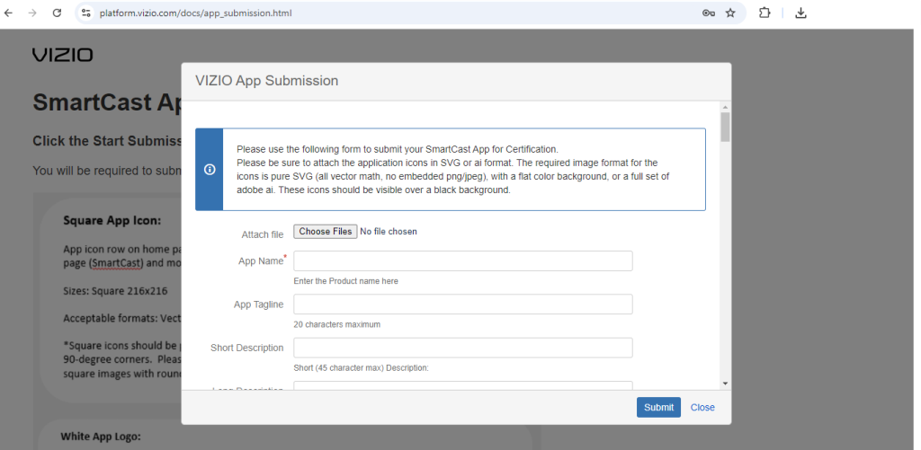Click the dialog's vertical scrollbar thumb

coord(725,127)
